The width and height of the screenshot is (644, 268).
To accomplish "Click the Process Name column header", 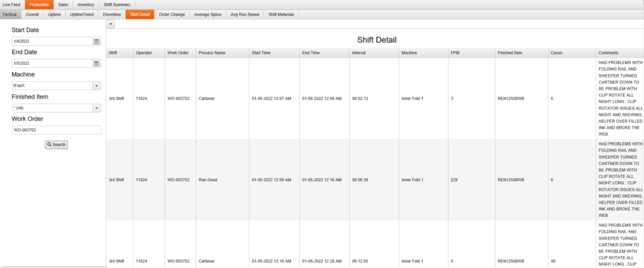I will click(x=223, y=53).
